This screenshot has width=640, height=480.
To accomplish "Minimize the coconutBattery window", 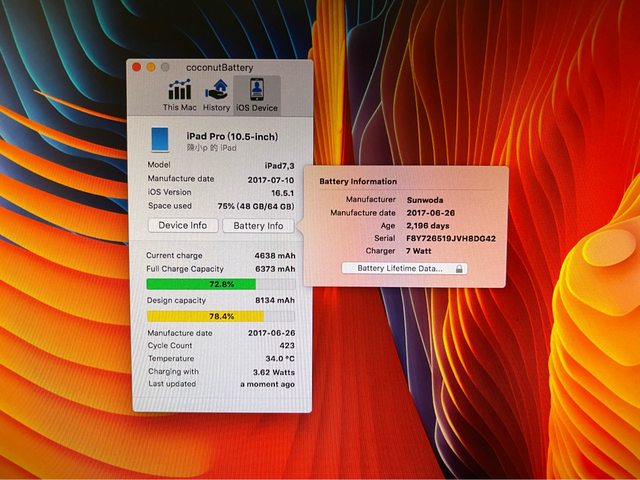I will pos(151,66).
